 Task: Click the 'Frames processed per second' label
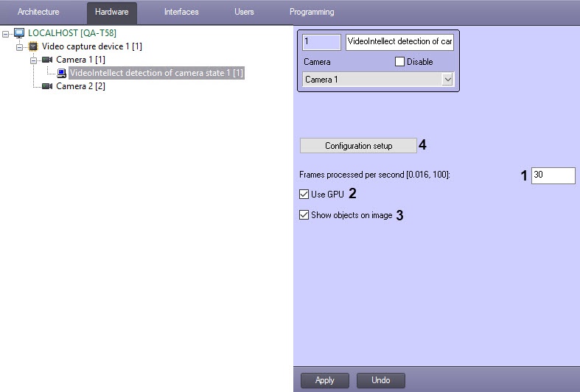point(374,175)
